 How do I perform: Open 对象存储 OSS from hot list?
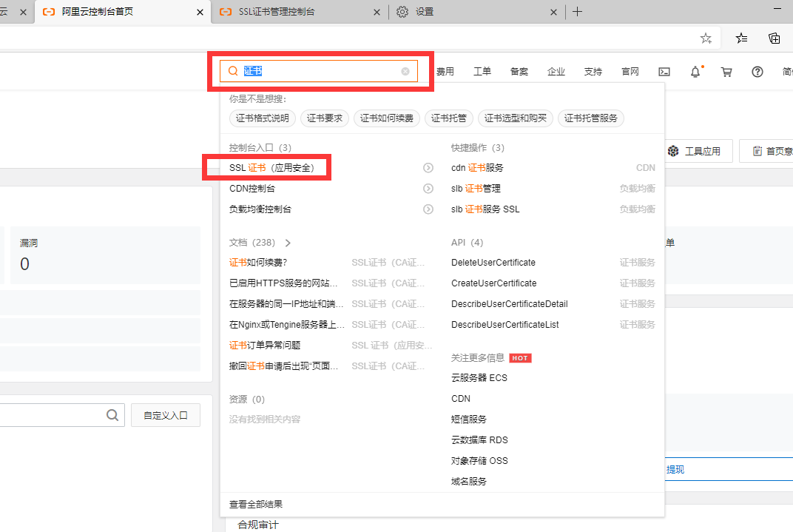click(479, 461)
